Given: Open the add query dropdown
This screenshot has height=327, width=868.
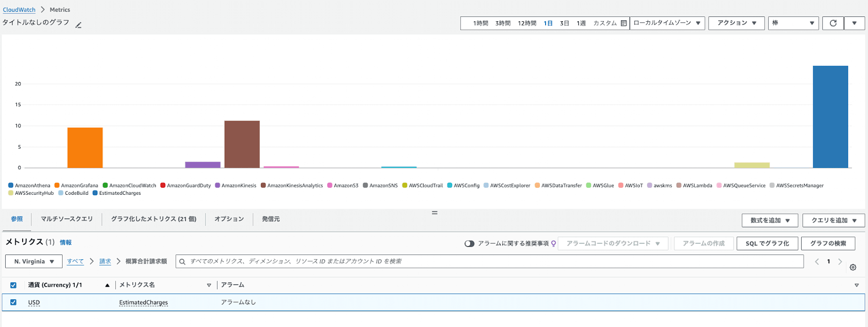Looking at the screenshot, I should point(834,220).
